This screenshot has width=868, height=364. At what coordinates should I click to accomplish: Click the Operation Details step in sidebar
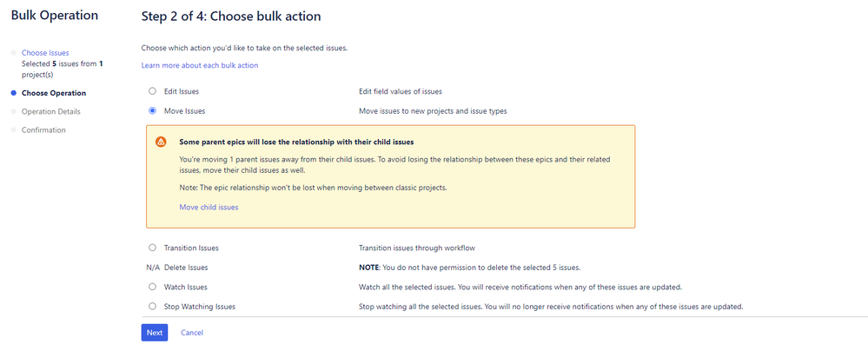[51, 112]
